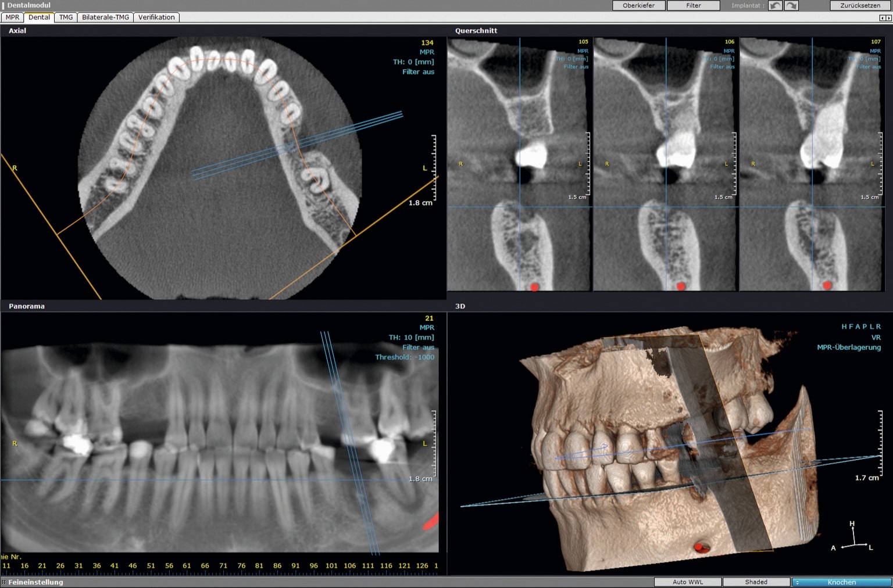Open the Verifikation tab
Image resolution: width=893 pixels, height=588 pixels.
pyautogui.click(x=156, y=17)
